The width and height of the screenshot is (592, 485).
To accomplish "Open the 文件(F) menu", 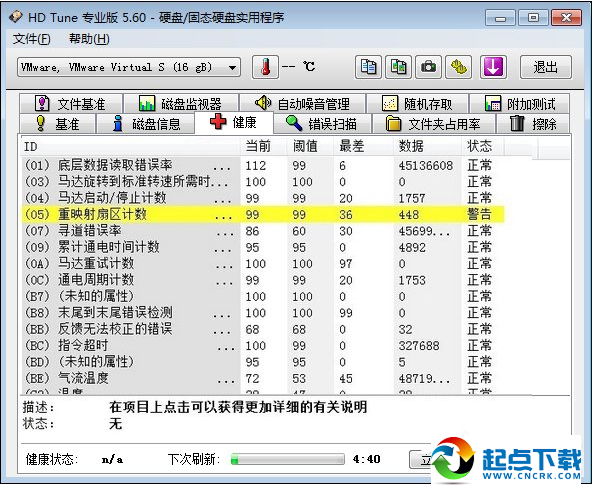I will [x=31, y=39].
